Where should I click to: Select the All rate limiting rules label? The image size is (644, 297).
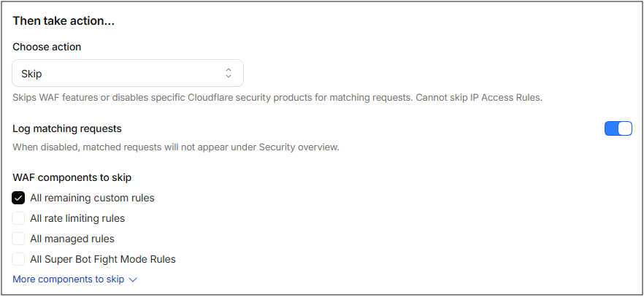[77, 218]
